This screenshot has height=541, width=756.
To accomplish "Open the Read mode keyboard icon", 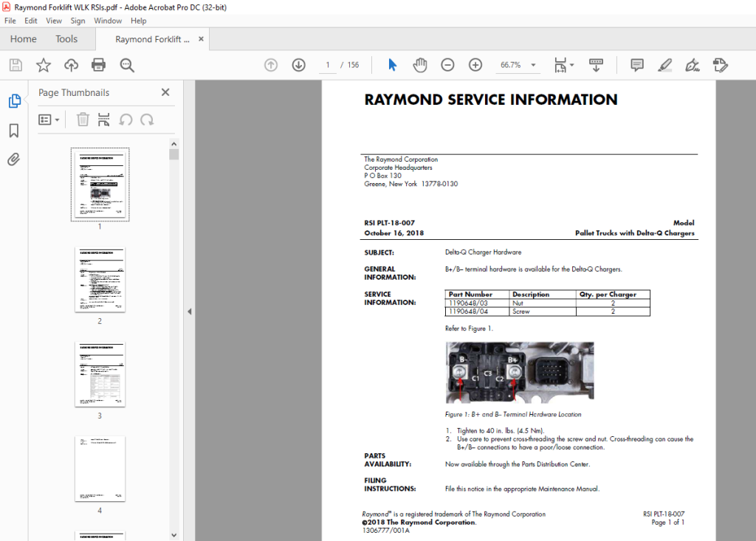I will pos(596,65).
